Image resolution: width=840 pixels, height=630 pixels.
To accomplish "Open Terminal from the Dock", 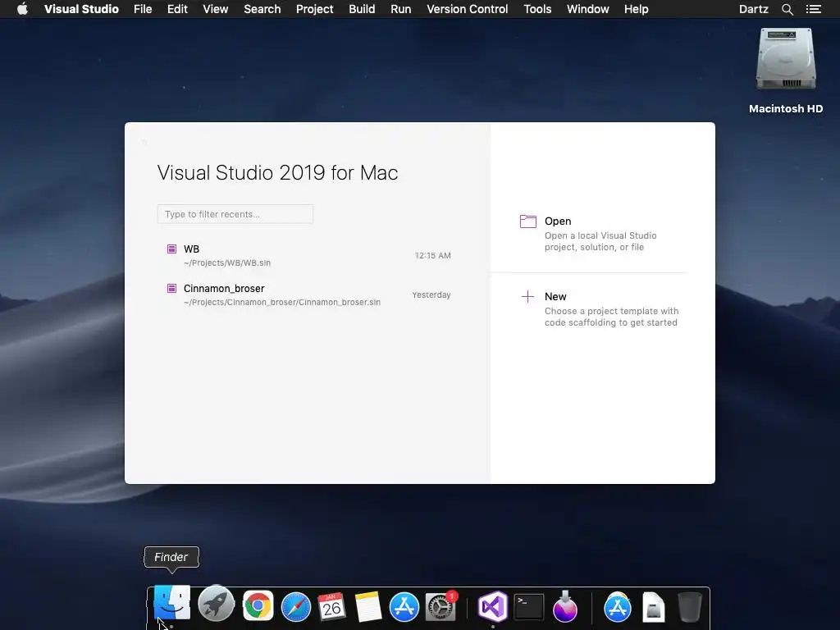I will pyautogui.click(x=529, y=607).
